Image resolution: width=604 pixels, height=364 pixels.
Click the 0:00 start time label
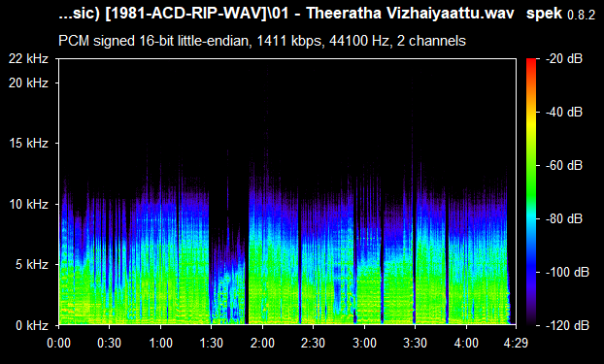(x=58, y=343)
